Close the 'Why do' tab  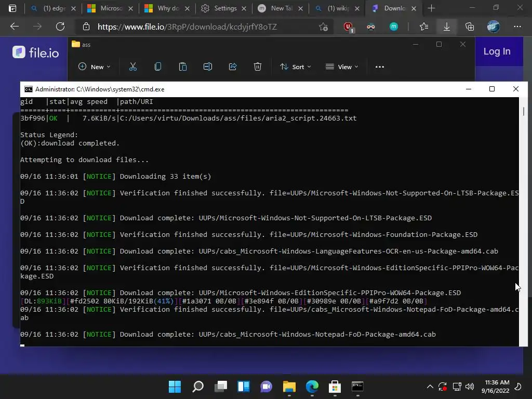[x=187, y=8]
